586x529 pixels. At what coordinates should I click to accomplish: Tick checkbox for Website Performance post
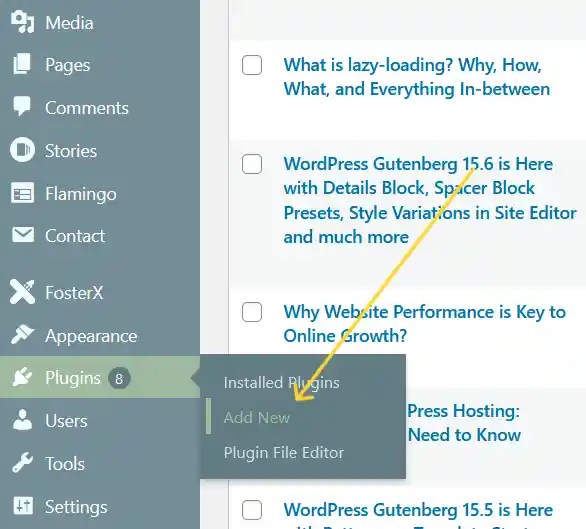[x=252, y=312]
